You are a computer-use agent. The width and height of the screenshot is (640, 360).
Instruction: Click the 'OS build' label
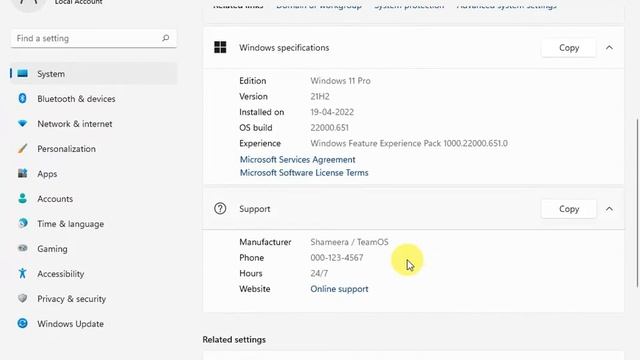tap(256, 127)
